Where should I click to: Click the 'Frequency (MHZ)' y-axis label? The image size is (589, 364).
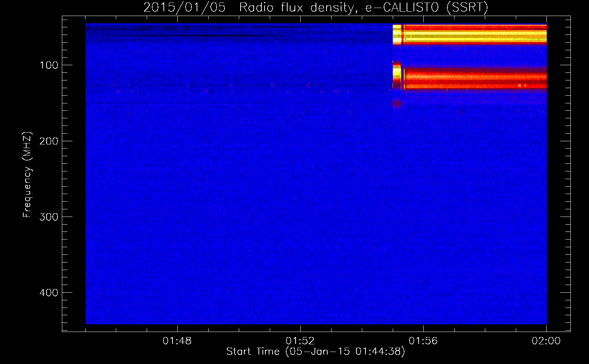pos(27,175)
